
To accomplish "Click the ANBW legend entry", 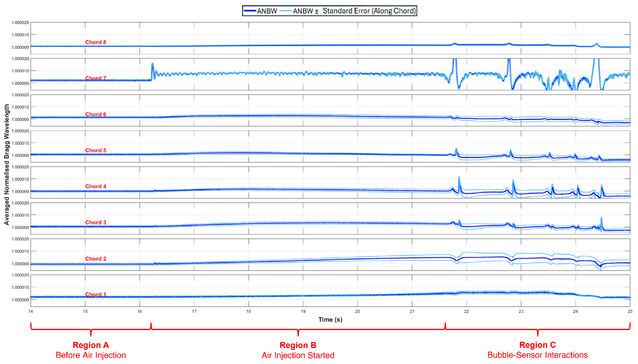I will pyautogui.click(x=267, y=11).
